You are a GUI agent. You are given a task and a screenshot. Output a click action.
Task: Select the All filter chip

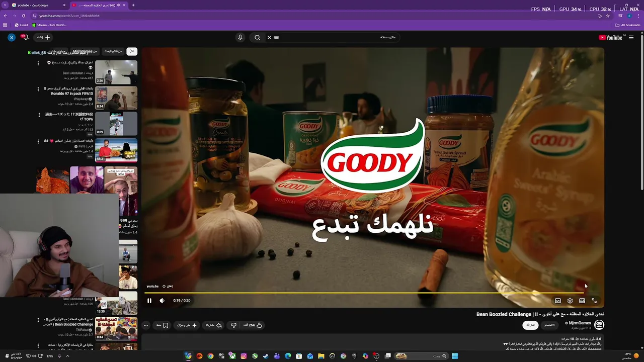tap(132, 51)
